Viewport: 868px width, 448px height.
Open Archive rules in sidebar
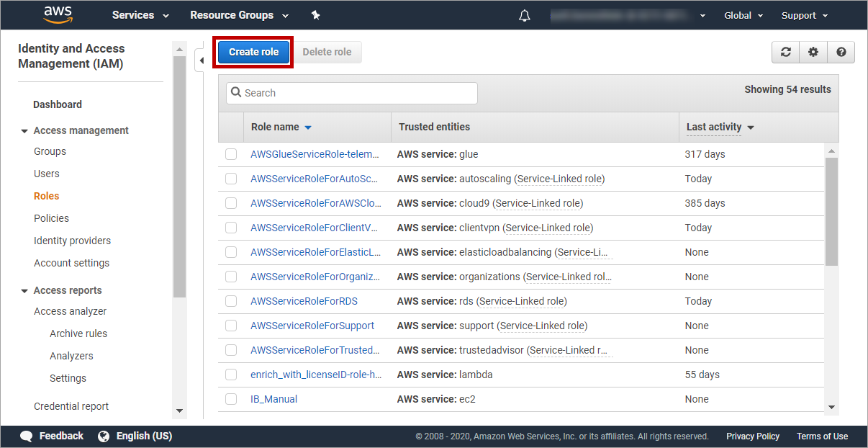[x=78, y=333]
